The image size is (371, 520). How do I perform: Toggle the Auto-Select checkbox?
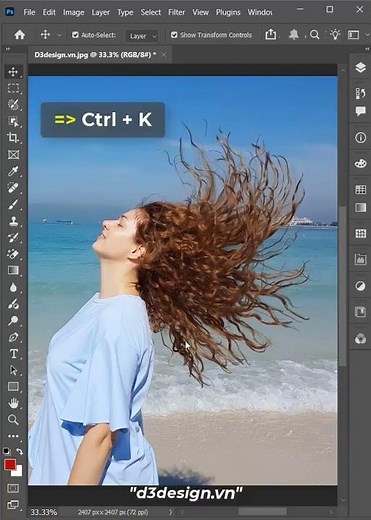click(75, 35)
